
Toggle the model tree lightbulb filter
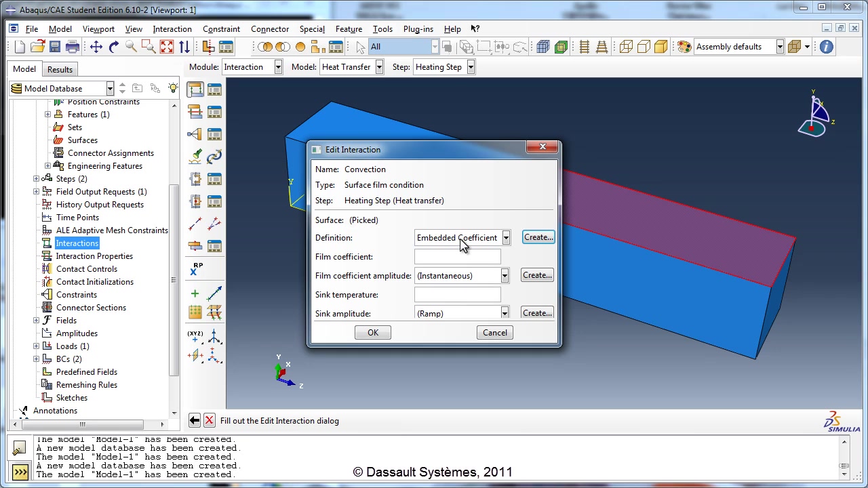coord(174,88)
